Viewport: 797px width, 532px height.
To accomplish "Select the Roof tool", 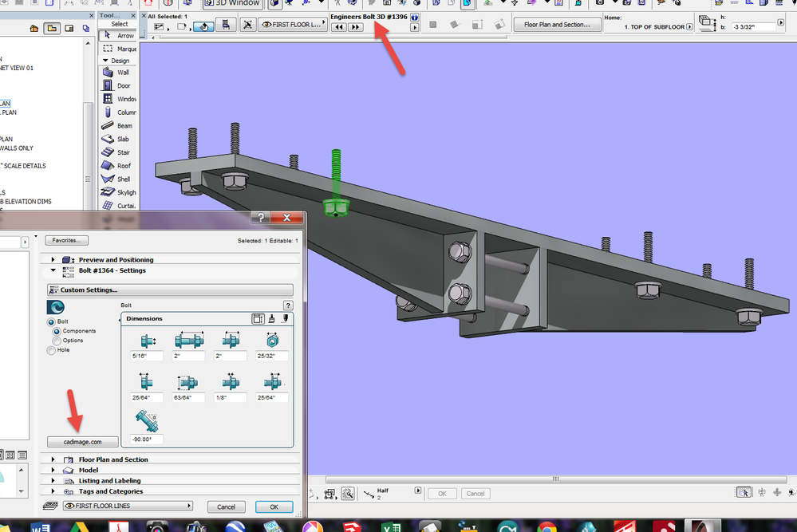I will [117, 166].
